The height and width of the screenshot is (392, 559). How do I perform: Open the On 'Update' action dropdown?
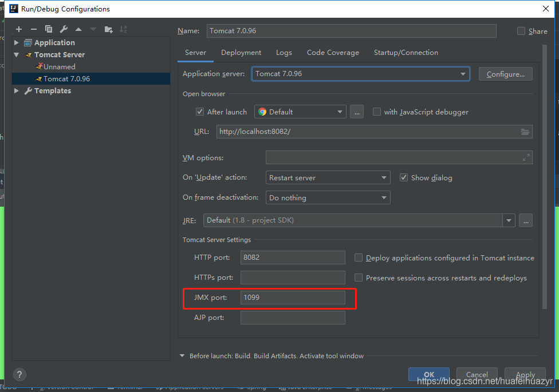(328, 177)
